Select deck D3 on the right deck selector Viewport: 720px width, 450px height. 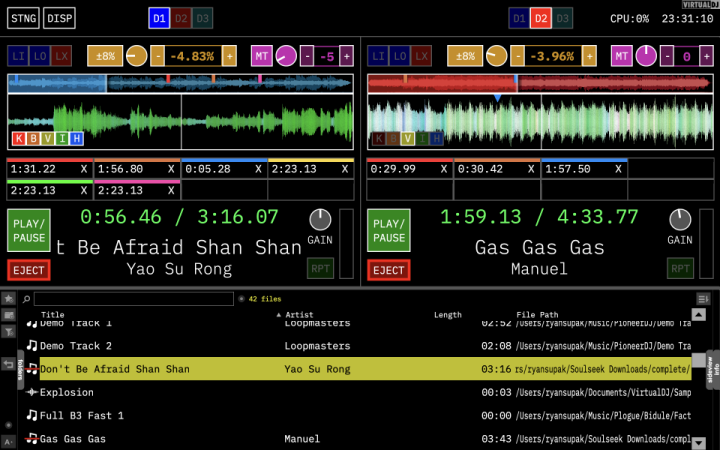click(562, 18)
